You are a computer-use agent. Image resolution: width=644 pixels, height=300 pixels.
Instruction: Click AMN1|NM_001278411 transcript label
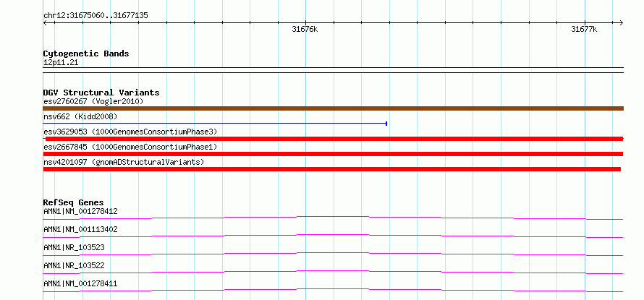tap(80, 283)
